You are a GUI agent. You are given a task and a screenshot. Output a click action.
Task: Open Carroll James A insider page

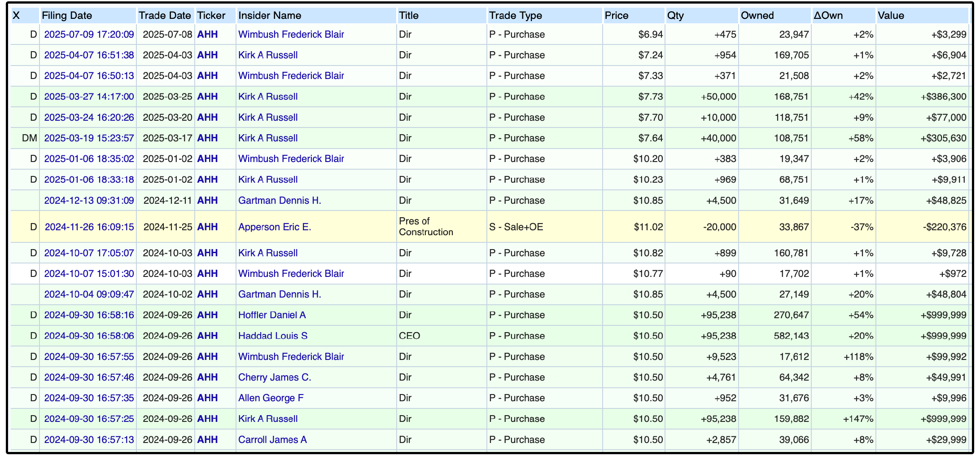[272, 440]
